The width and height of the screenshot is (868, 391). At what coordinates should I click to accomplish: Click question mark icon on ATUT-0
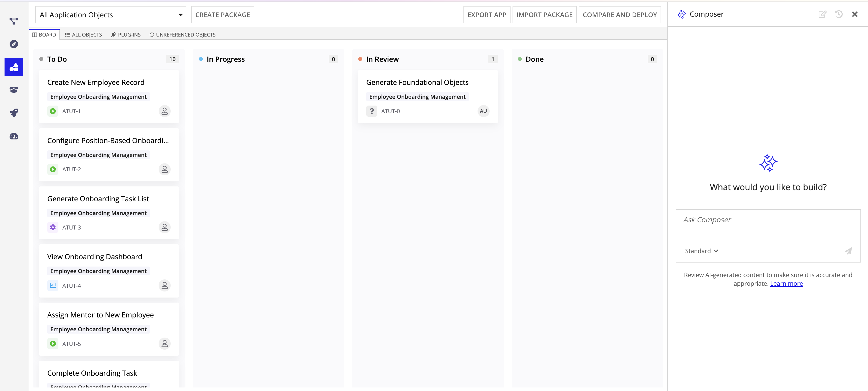pyautogui.click(x=372, y=111)
